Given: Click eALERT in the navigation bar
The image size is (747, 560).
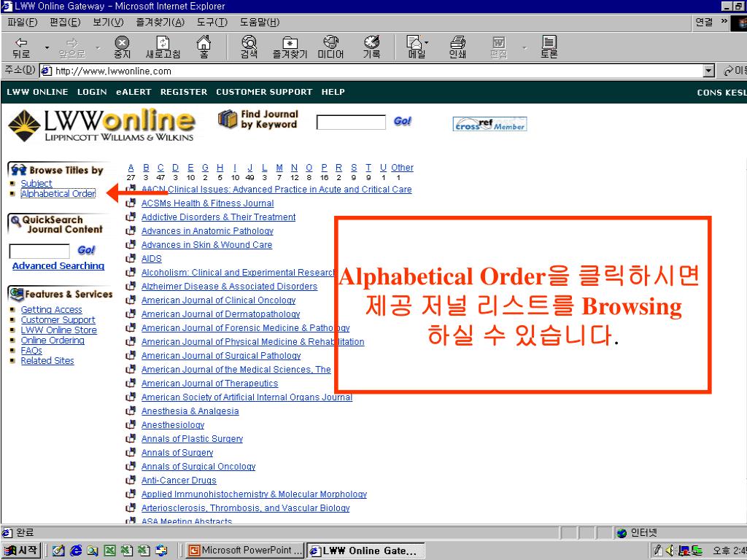Looking at the screenshot, I should [x=133, y=92].
